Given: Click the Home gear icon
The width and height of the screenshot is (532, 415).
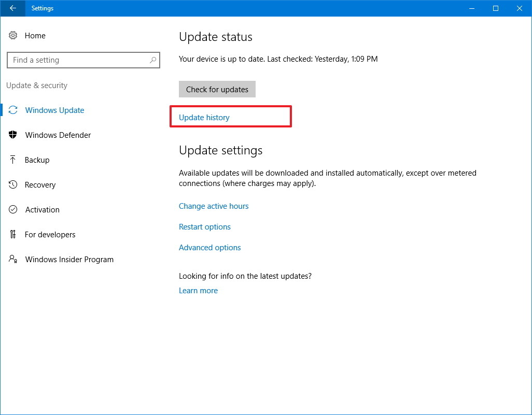Looking at the screenshot, I should [x=13, y=35].
